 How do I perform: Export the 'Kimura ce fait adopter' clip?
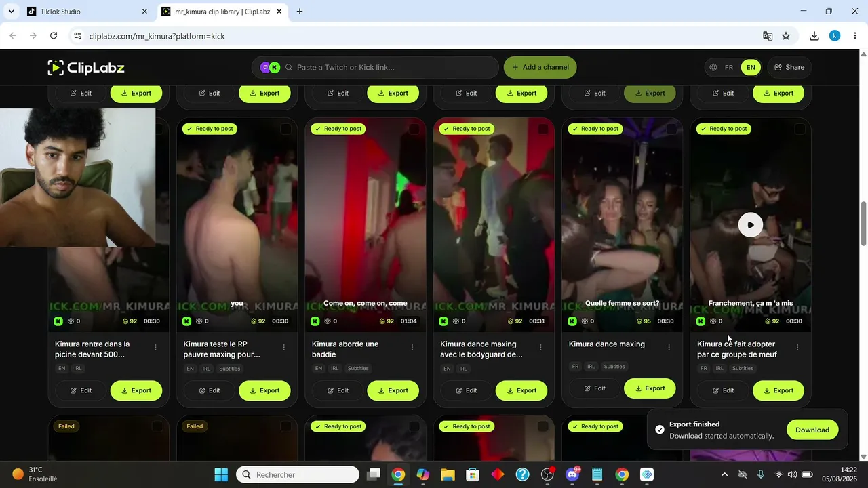pos(778,390)
